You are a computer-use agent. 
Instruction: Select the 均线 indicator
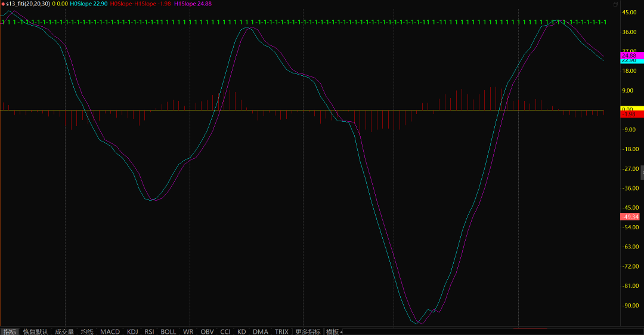coord(87,331)
